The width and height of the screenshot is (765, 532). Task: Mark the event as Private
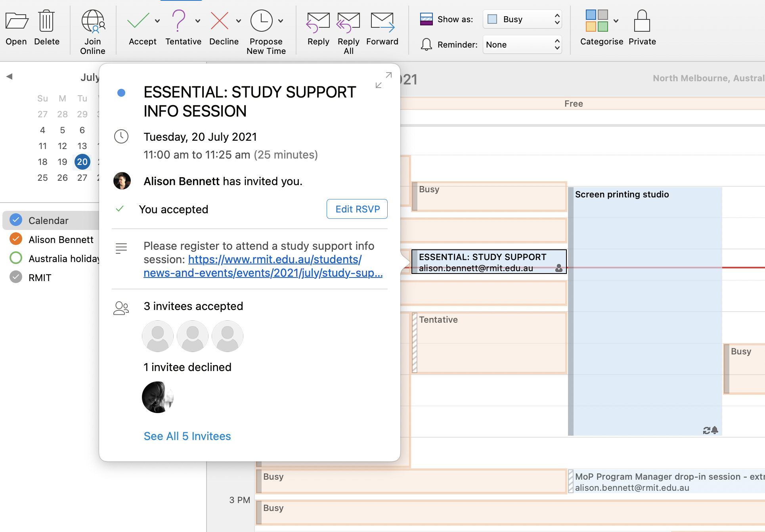[x=642, y=28]
